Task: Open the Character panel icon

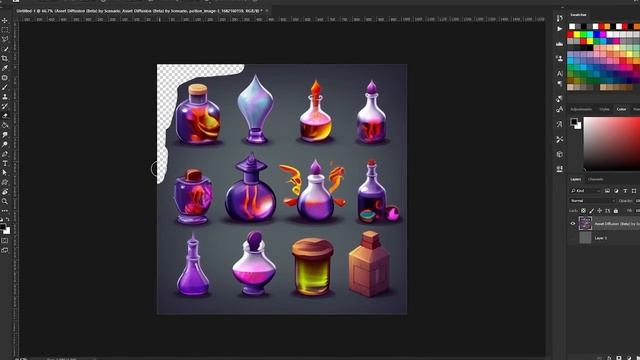Action: click(x=560, y=73)
